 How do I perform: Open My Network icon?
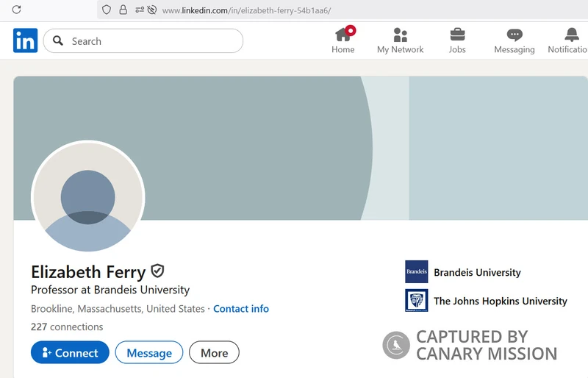click(400, 35)
